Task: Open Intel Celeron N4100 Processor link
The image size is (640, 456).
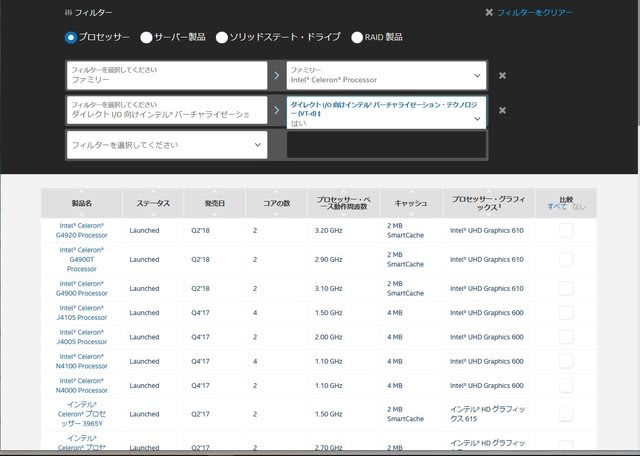Action: click(82, 361)
